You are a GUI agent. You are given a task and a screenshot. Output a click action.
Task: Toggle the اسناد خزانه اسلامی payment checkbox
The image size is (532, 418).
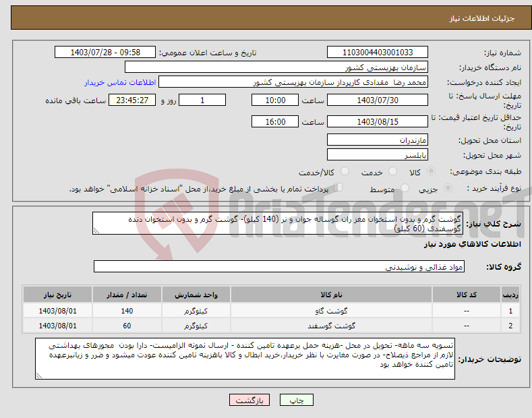coord(338,187)
